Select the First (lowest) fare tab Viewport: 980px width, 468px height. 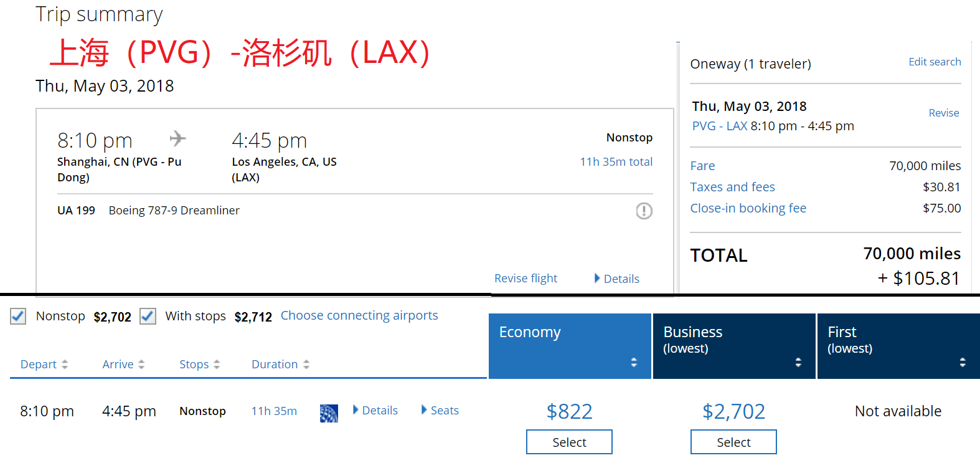[x=898, y=346]
